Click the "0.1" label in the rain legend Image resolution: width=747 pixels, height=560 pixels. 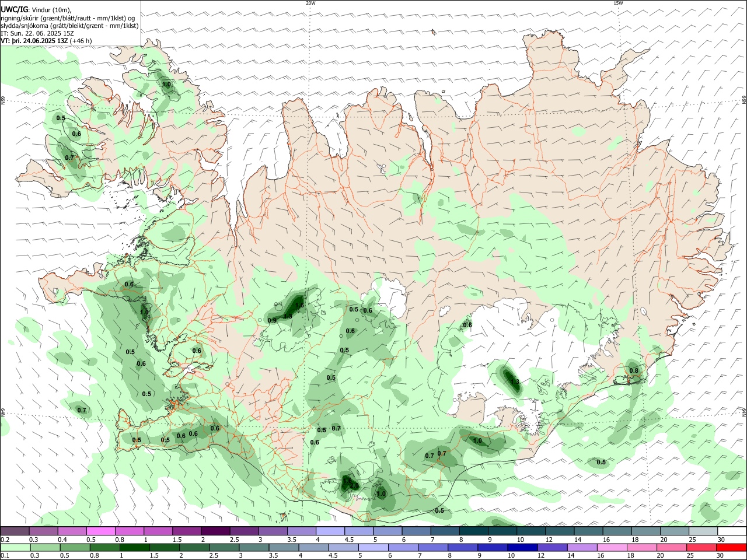[x=5, y=556]
